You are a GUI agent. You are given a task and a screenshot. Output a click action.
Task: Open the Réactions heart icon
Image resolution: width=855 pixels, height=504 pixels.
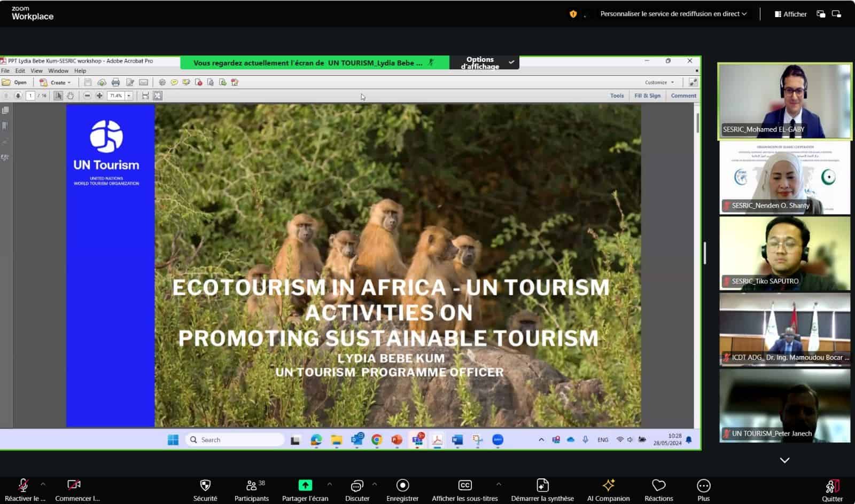658,485
